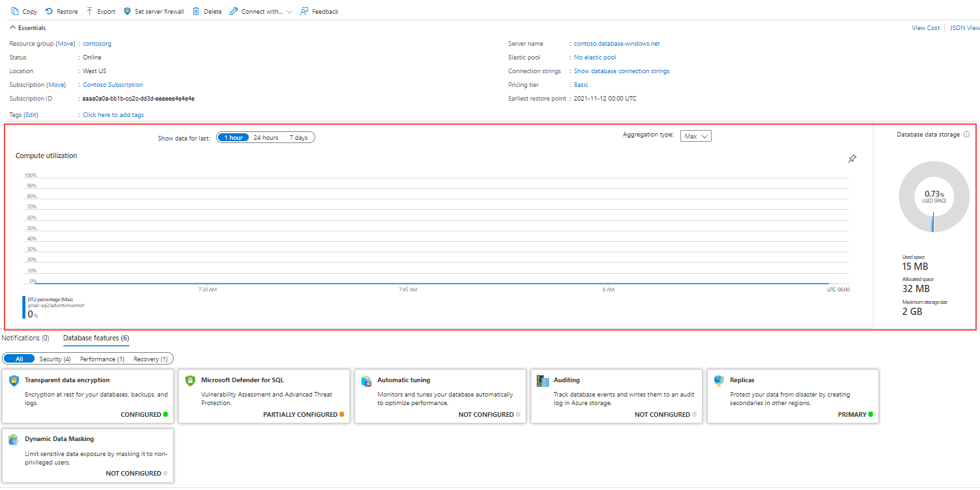Open the Aggregation type dropdown

coord(695,136)
